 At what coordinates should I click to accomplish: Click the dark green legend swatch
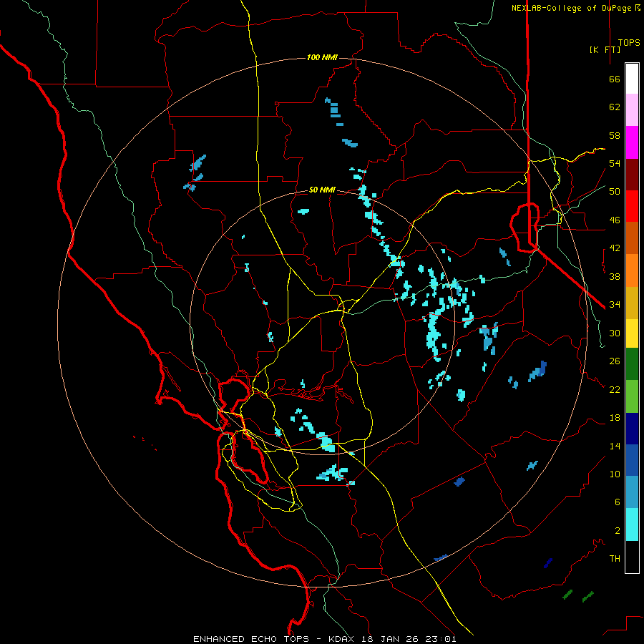(x=632, y=364)
